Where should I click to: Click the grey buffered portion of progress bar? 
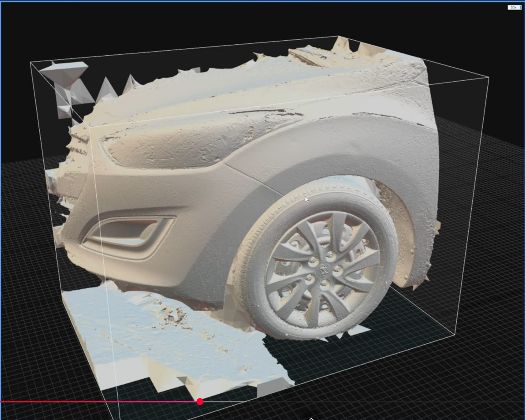click(x=225, y=402)
